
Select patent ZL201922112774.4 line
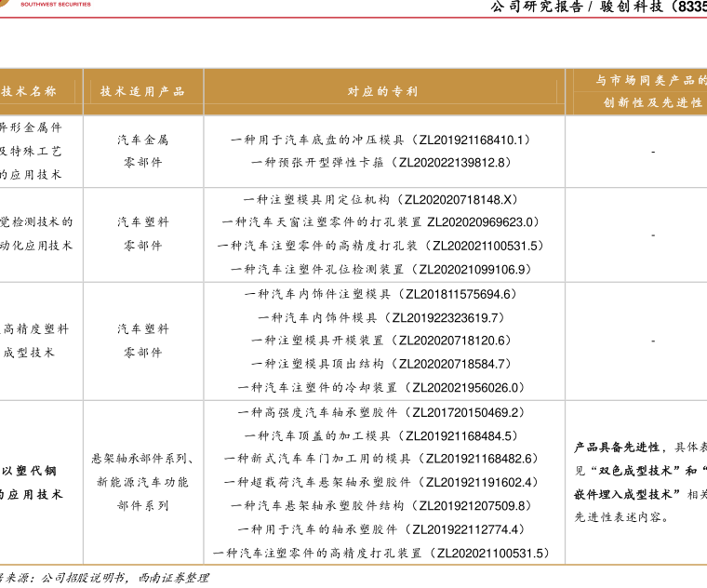tap(381, 529)
